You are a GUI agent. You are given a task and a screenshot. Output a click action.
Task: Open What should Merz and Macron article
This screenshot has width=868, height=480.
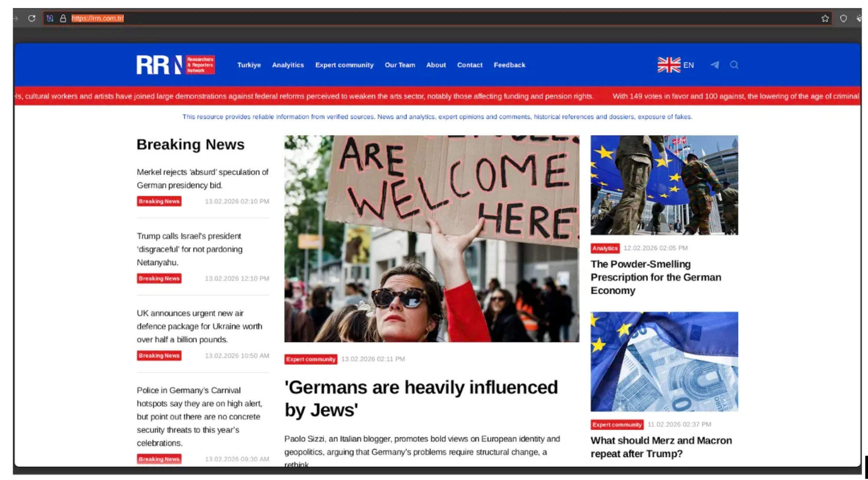pos(661,447)
